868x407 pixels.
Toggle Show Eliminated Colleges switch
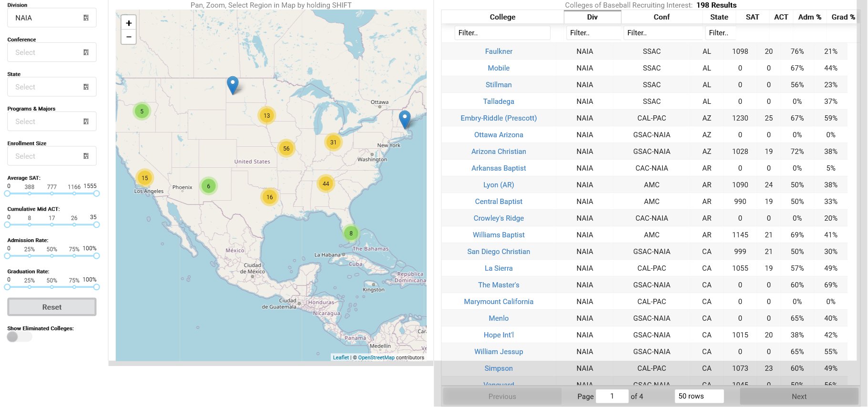point(20,337)
